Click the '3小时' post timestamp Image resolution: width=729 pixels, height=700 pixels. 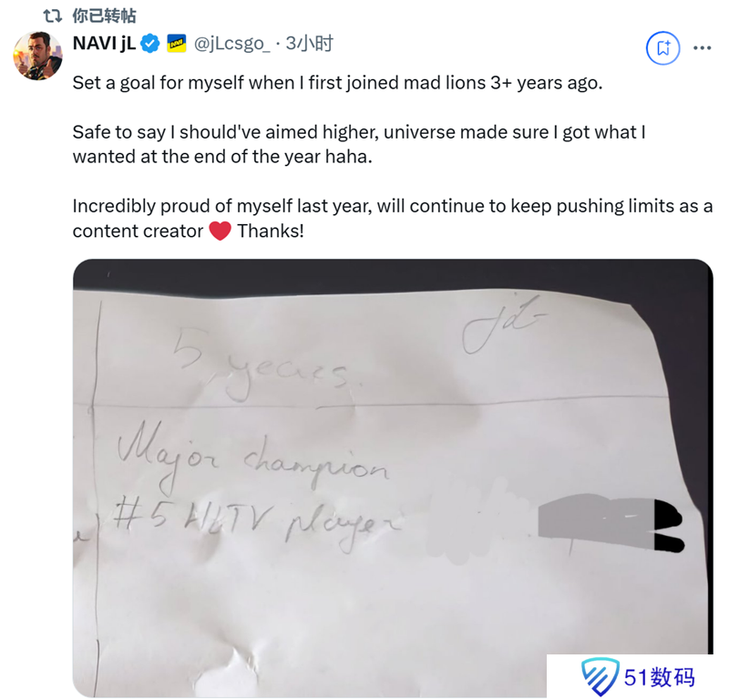click(309, 43)
